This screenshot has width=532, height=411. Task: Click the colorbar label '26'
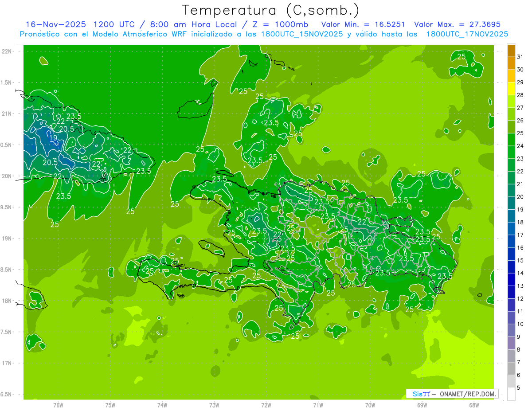point(520,120)
